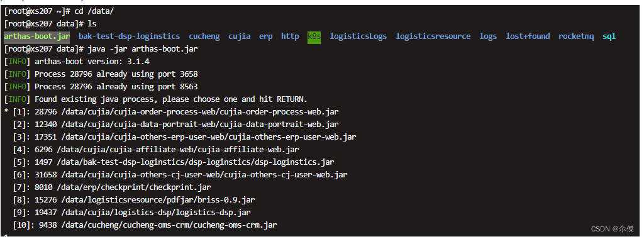
Task: Click option [5] dsp-loginstics.jar line
Action: click(x=174, y=162)
